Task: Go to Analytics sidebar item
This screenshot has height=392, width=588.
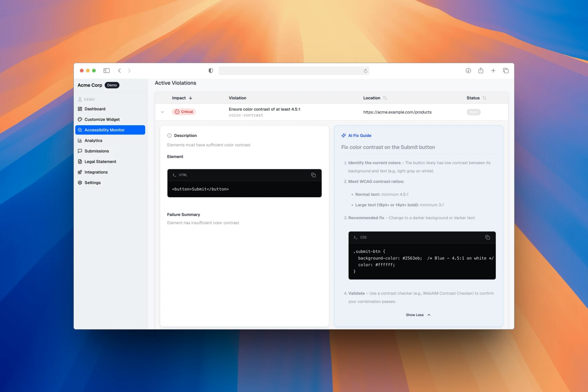Action: pos(93,141)
